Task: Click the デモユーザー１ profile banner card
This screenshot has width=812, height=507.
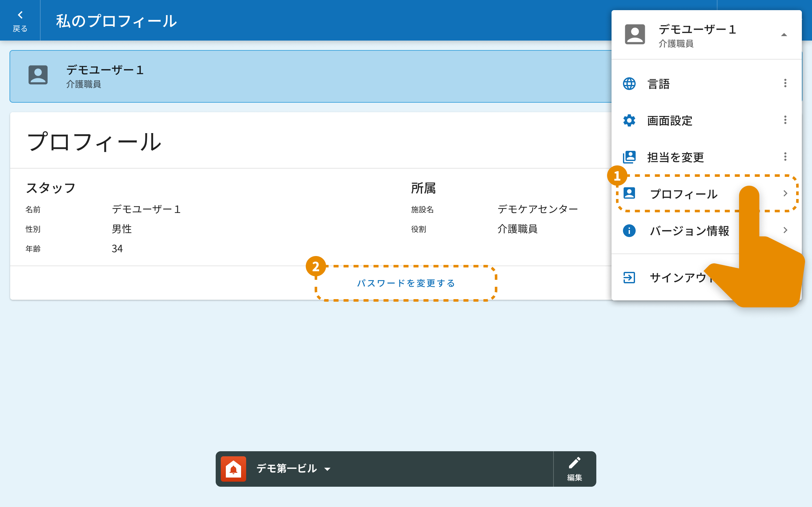Action: (x=302, y=76)
